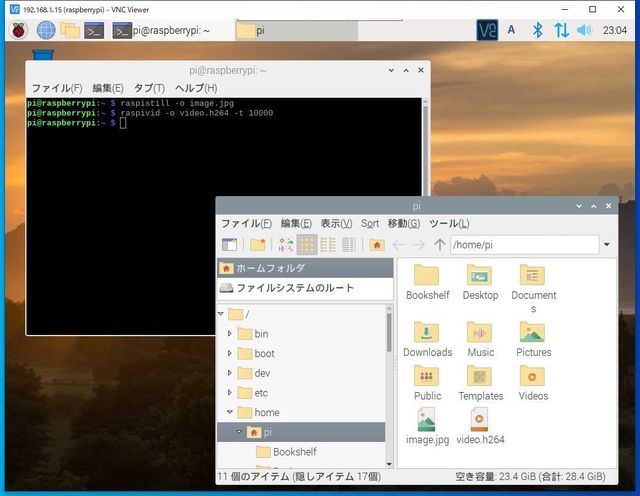Click the /home/pi path field
The width and height of the screenshot is (640, 496).
[x=524, y=245]
